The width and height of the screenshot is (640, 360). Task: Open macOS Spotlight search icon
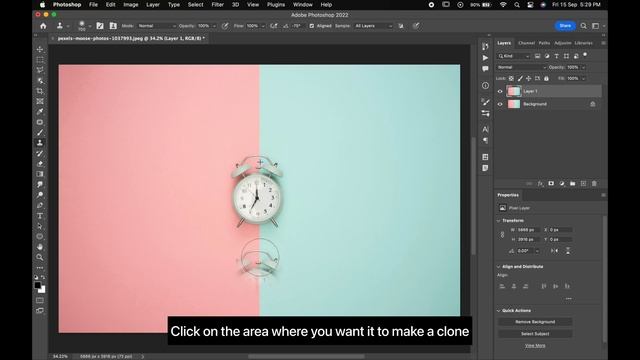[517, 5]
